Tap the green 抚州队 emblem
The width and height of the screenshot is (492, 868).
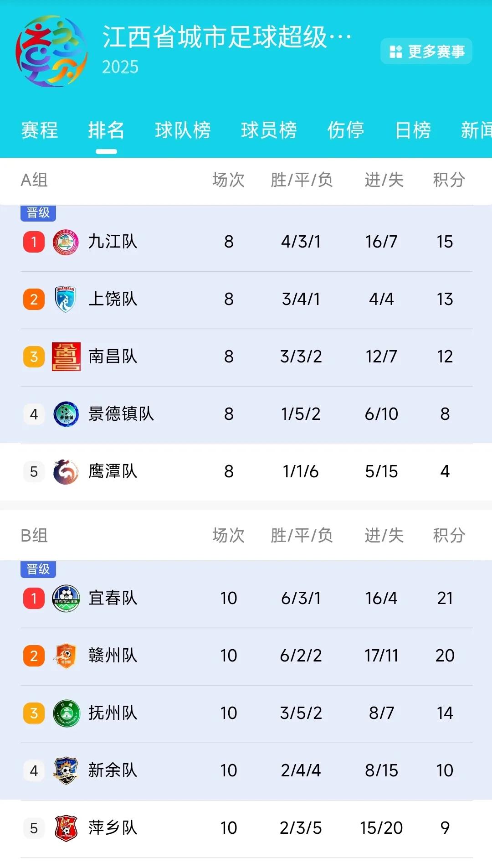coord(66,713)
